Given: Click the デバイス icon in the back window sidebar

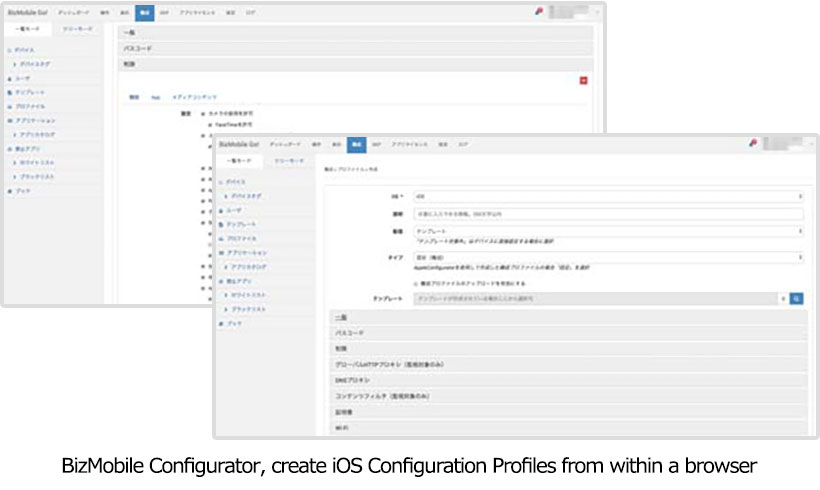Looking at the screenshot, I should 9,50.
